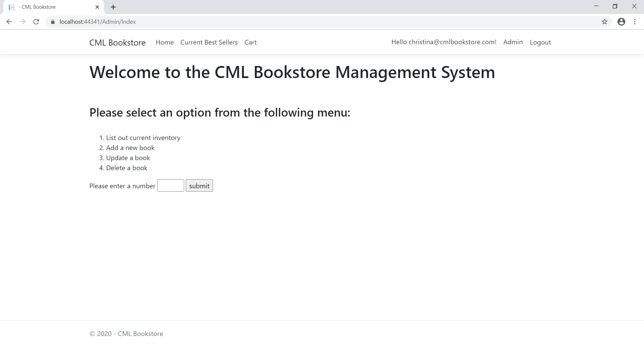This screenshot has width=644, height=345.
Task: Click the Logout link
Action: tap(540, 42)
